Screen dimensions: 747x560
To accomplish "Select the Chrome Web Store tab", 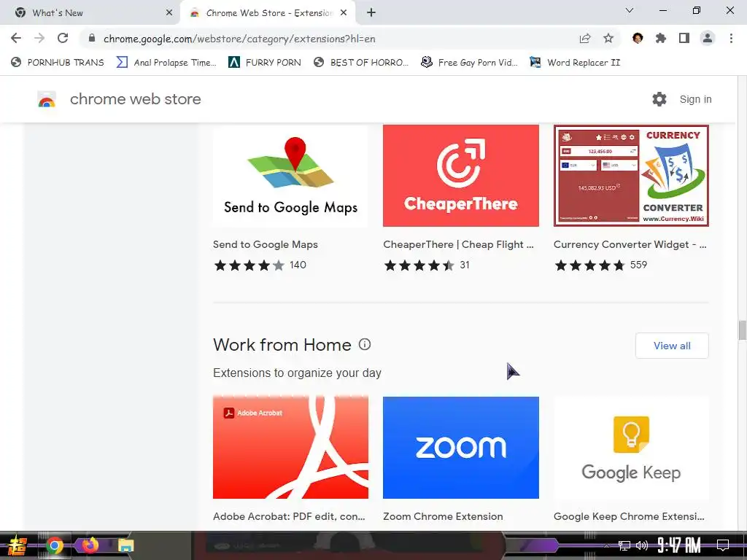I will [267, 13].
